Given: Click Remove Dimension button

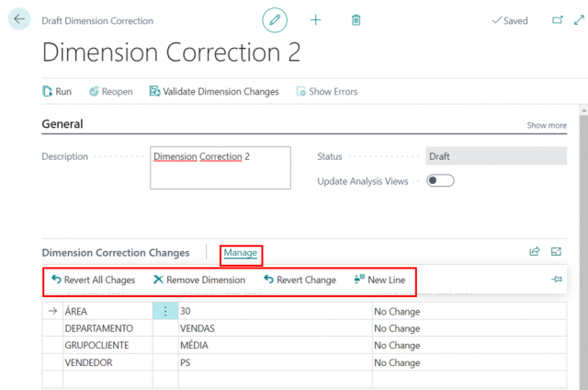Looking at the screenshot, I should click(x=199, y=280).
